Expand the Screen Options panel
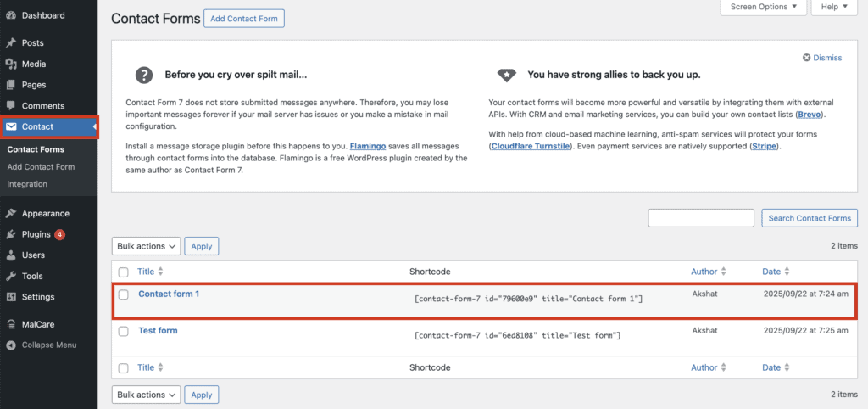The image size is (868, 409). [764, 7]
